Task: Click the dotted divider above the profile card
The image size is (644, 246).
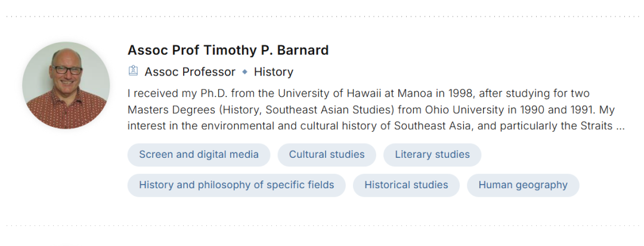Action: pos(322,17)
